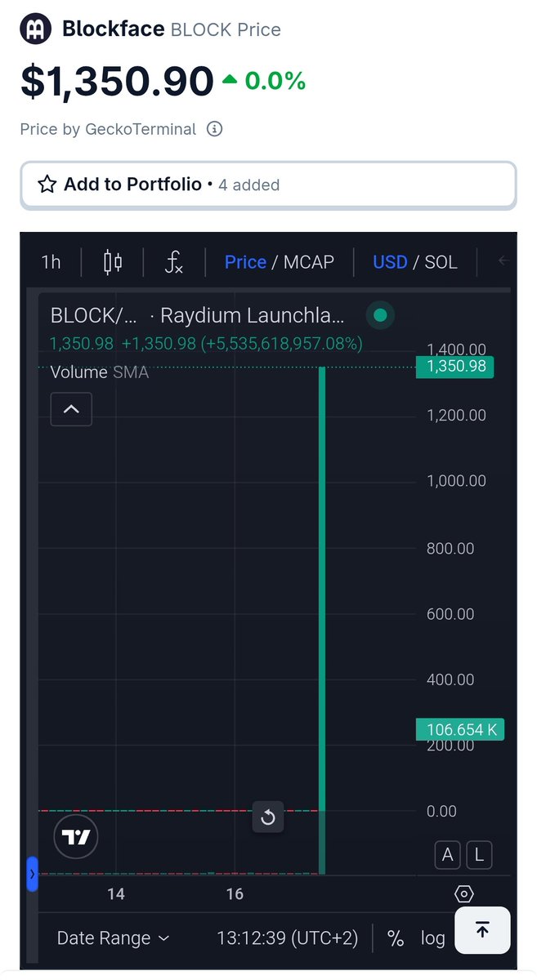Open the 1h interval selector
Screen dimensions: 537x980
click(51, 262)
